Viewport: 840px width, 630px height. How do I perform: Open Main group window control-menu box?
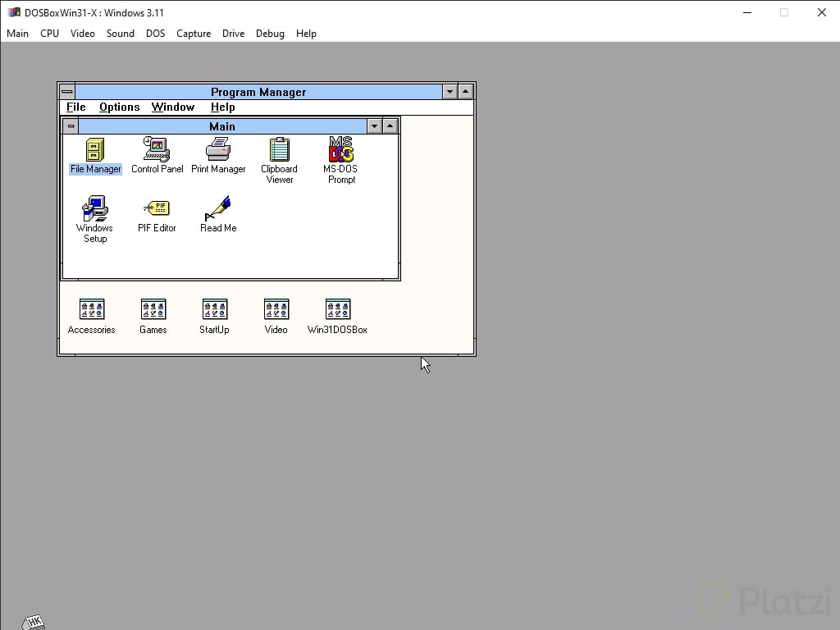click(71, 126)
